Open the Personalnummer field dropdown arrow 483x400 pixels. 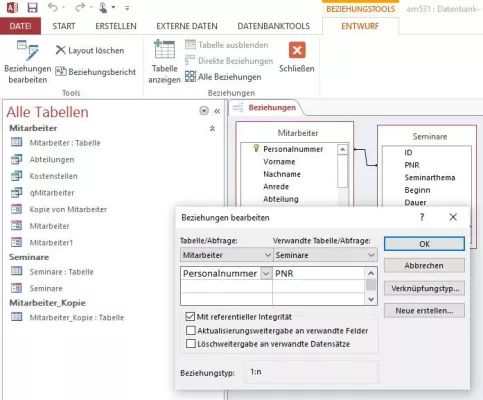tap(266, 274)
